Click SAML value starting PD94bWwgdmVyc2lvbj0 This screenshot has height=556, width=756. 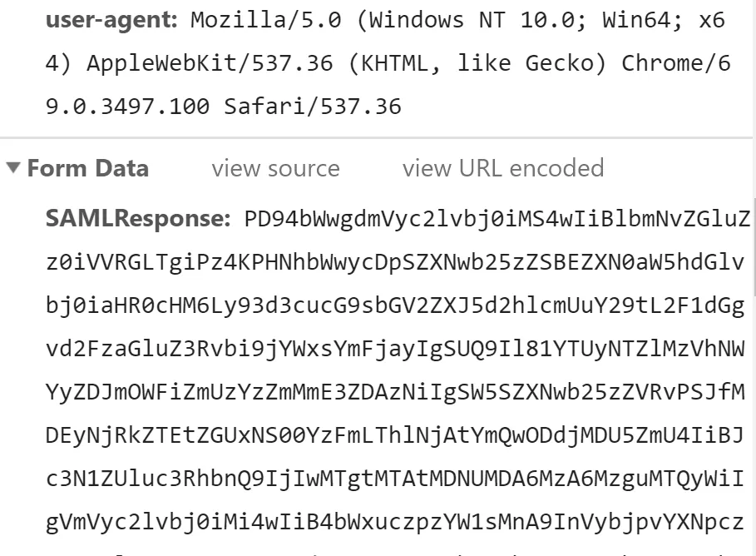pos(497,219)
